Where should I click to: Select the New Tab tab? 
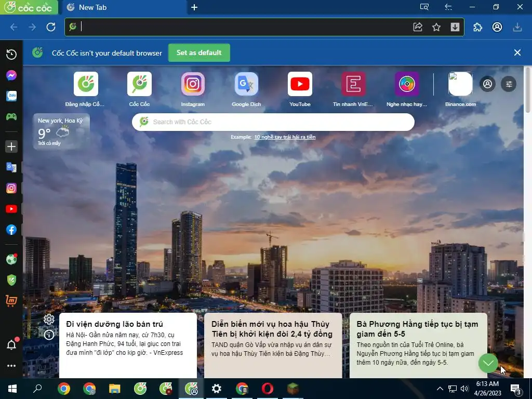click(124, 7)
